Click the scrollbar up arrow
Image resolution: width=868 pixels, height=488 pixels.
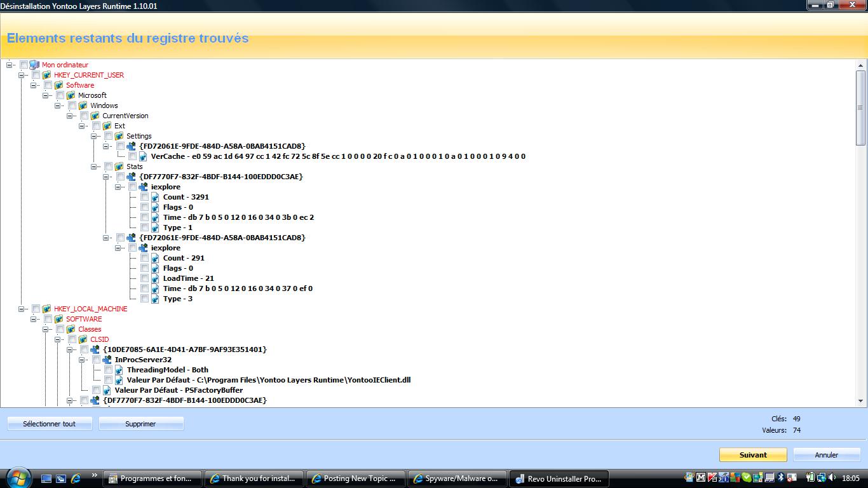click(x=862, y=65)
